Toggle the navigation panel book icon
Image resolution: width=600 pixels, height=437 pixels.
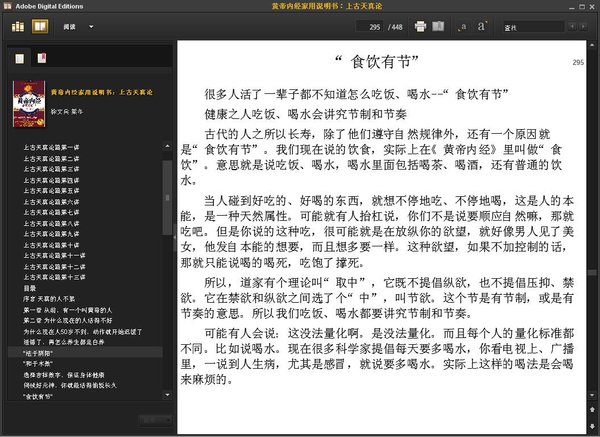coord(438,26)
